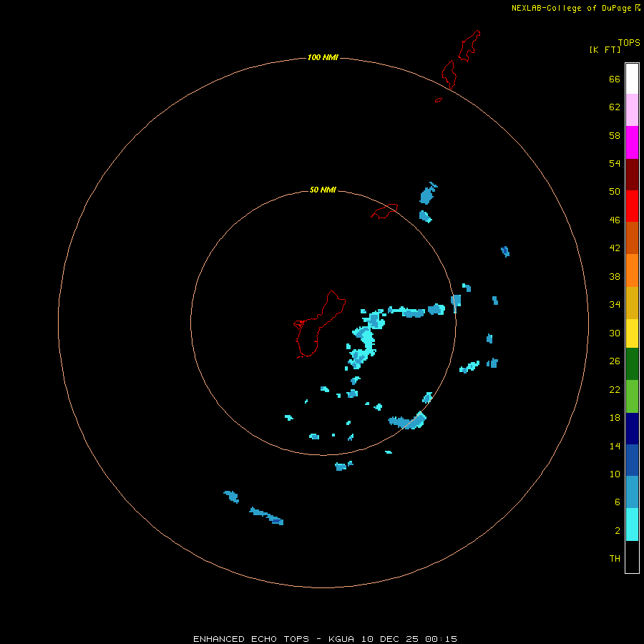This screenshot has height=644, width=644.
Task: Click the 58 legend value label
Action: [615, 135]
